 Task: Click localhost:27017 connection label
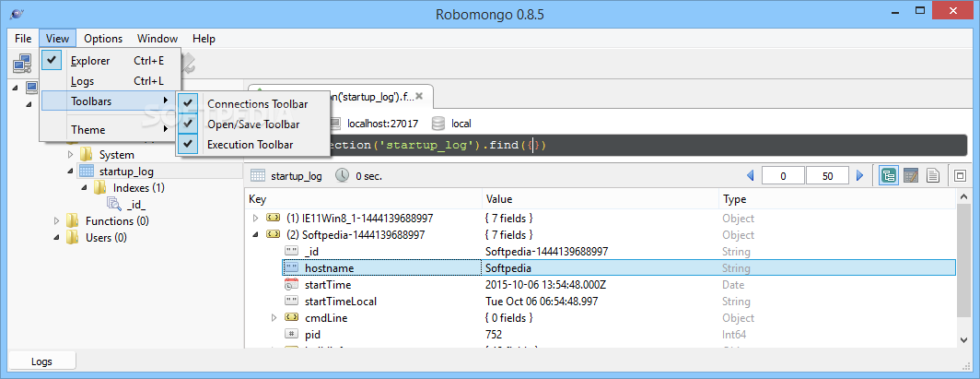tap(383, 124)
